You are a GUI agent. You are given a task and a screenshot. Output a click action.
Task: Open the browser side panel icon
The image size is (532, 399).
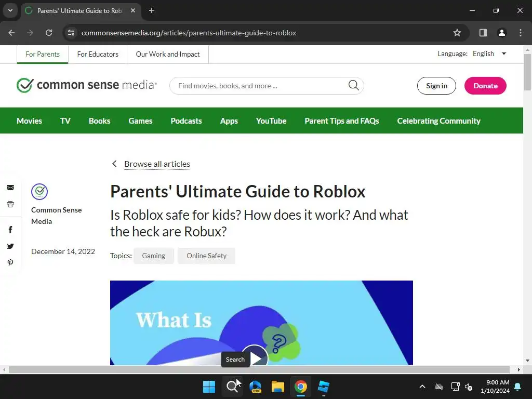[x=483, y=33]
